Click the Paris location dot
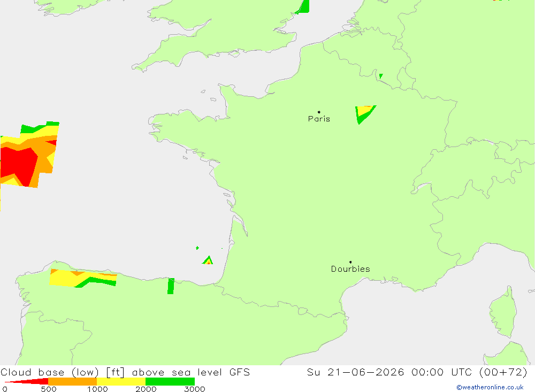 319,112
